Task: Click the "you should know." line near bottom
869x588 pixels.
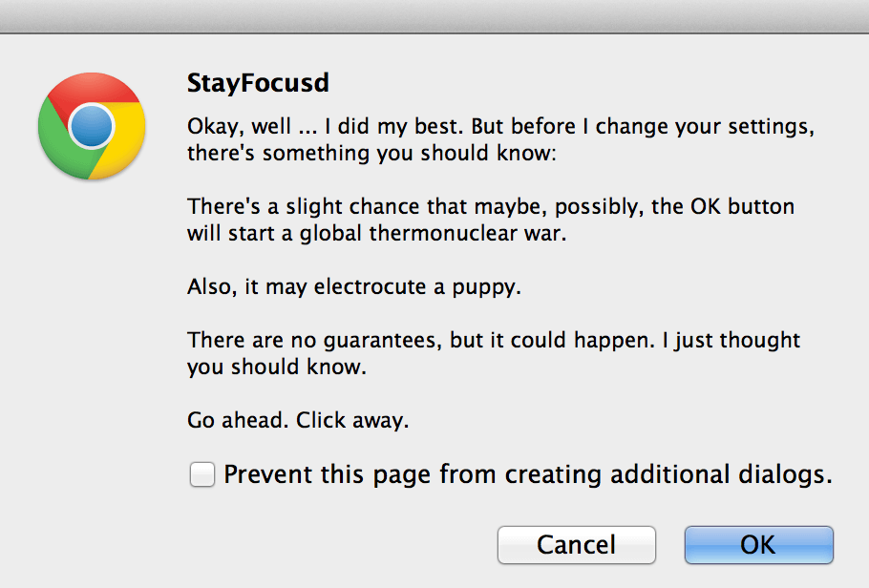Action: click(x=277, y=367)
